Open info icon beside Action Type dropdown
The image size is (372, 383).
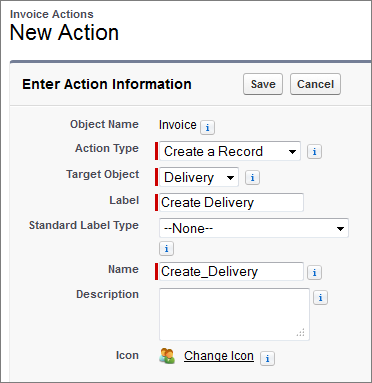[x=314, y=152]
